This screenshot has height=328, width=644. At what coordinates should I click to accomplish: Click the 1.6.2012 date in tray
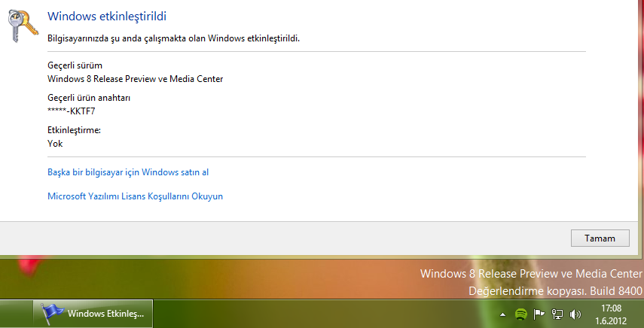[x=611, y=321]
